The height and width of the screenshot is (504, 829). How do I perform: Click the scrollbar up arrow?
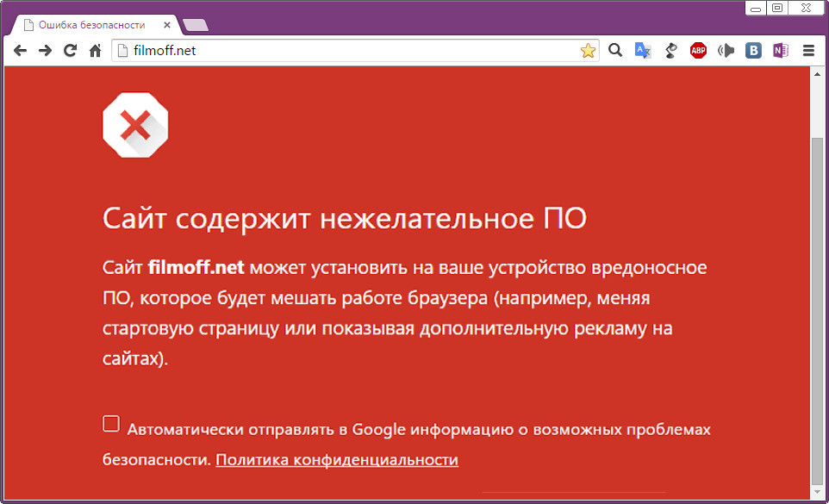818,74
